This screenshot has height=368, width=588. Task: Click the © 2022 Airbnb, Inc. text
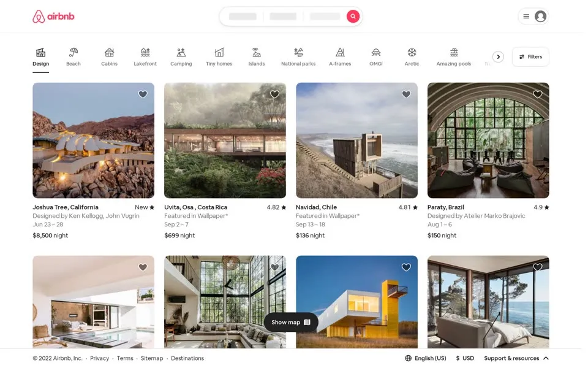58,360
